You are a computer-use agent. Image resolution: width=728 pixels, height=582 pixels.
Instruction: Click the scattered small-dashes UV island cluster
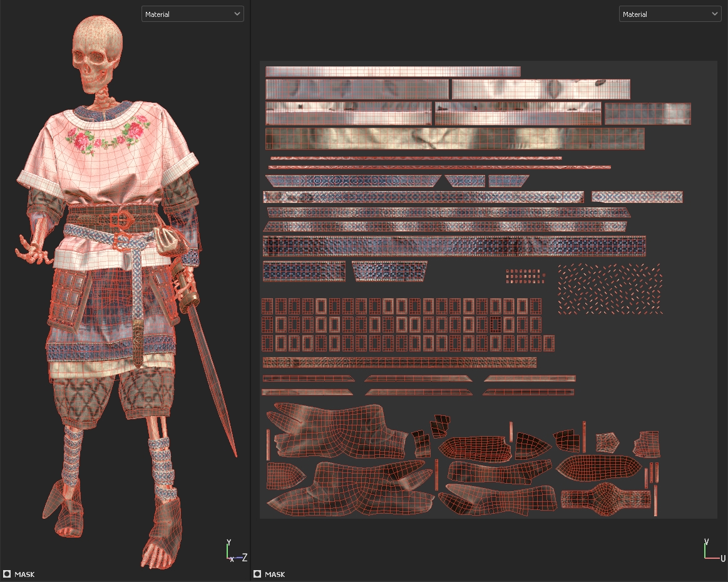610,288
